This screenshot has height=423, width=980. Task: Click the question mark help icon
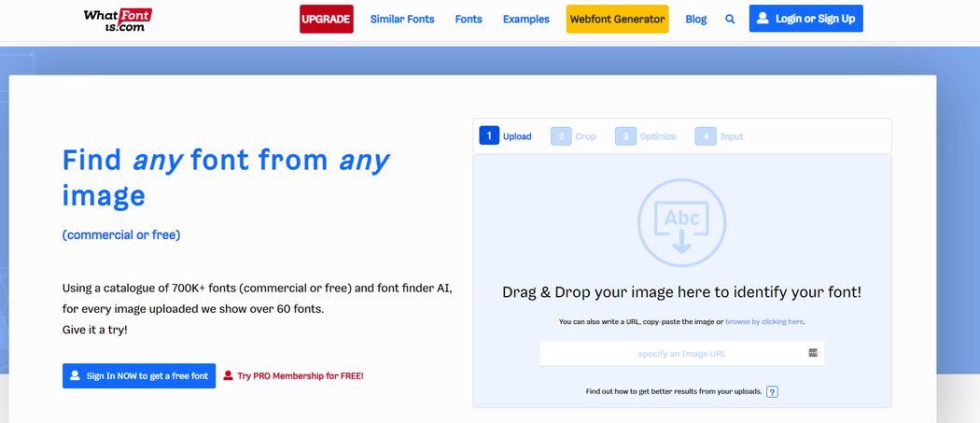pyautogui.click(x=772, y=391)
